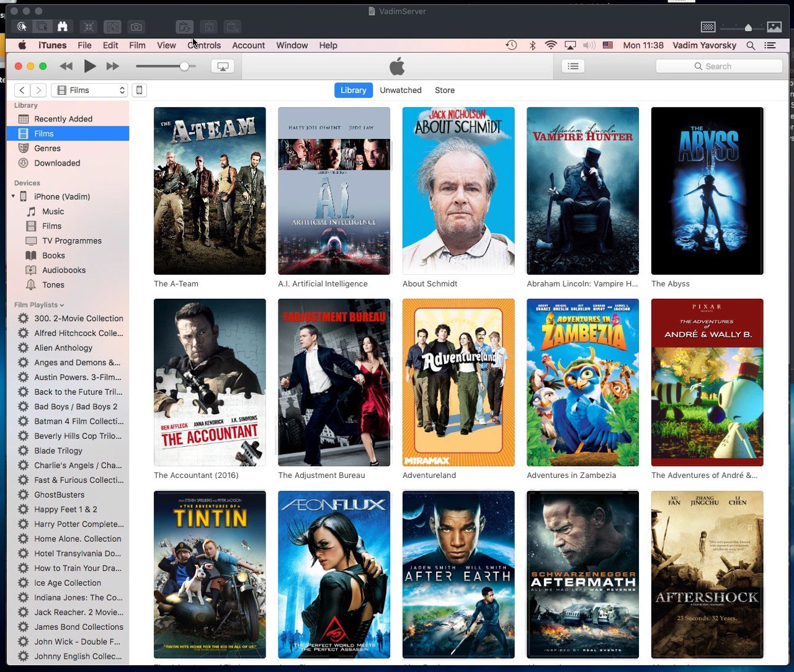The image size is (794, 672).
Task: Select the control-mode cursor icon in Screen Sharing toolbar
Action: point(22,27)
